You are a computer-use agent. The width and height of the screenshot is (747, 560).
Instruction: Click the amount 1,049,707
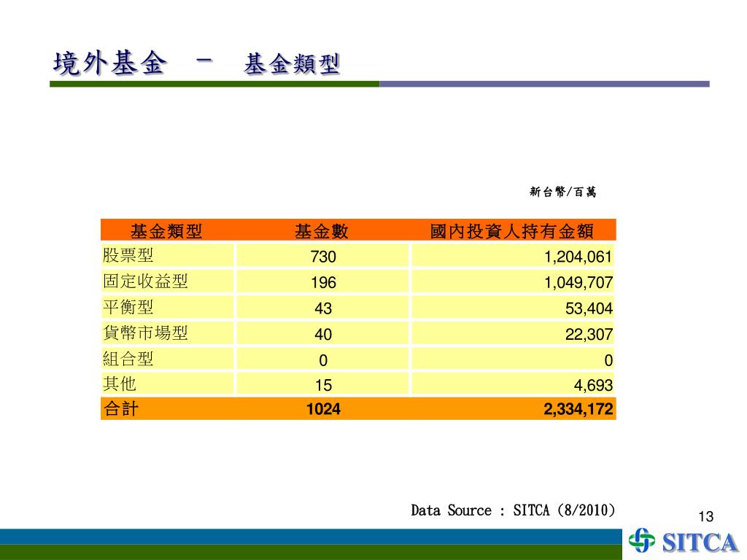click(x=578, y=283)
